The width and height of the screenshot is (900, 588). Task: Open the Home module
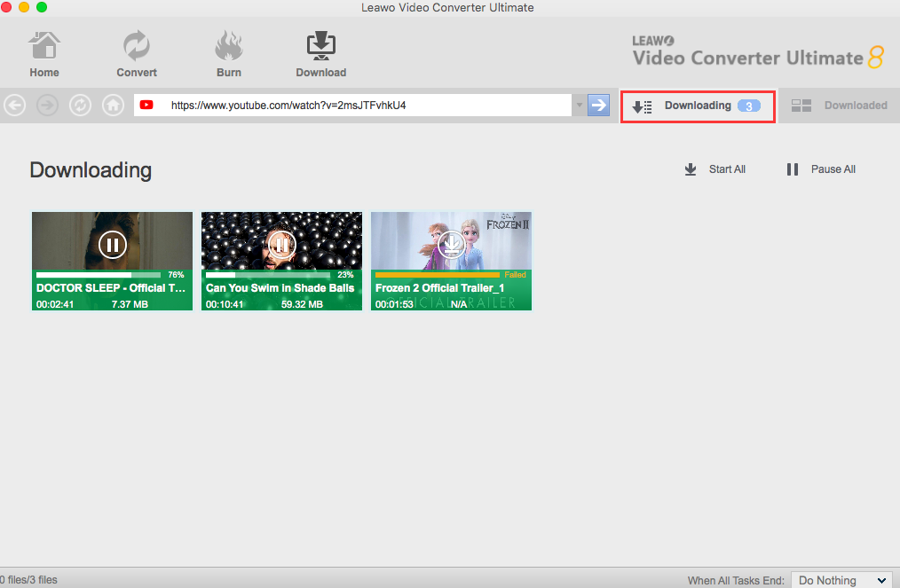tap(44, 54)
